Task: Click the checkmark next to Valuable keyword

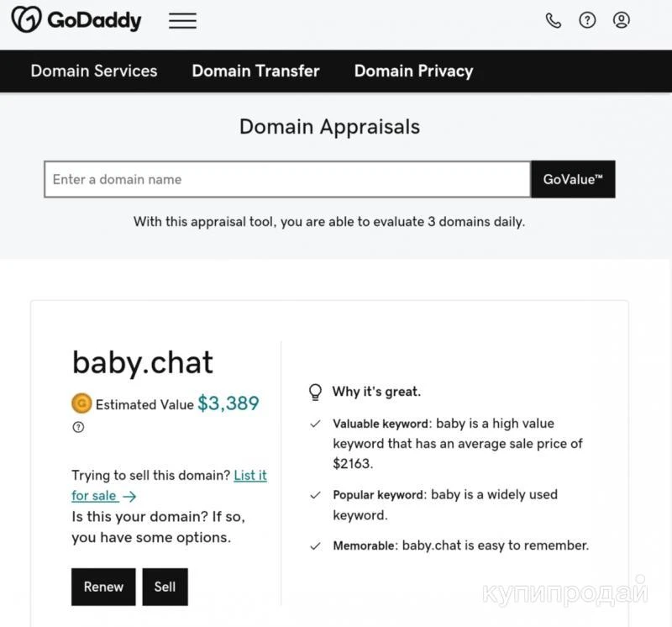Action: (315, 424)
